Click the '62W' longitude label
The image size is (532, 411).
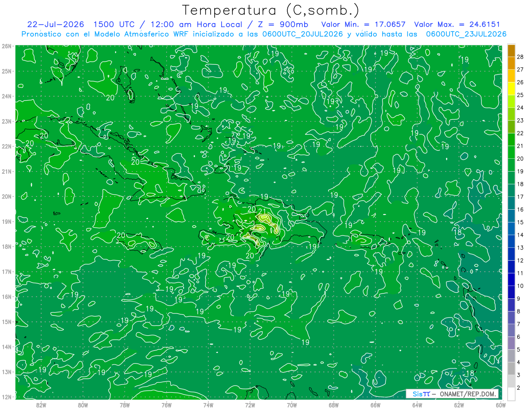click(459, 405)
